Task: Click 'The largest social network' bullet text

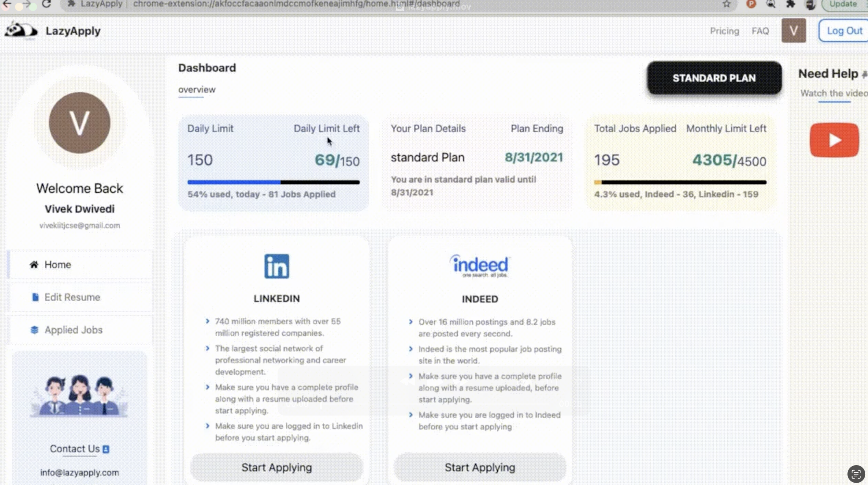Action: coord(281,360)
